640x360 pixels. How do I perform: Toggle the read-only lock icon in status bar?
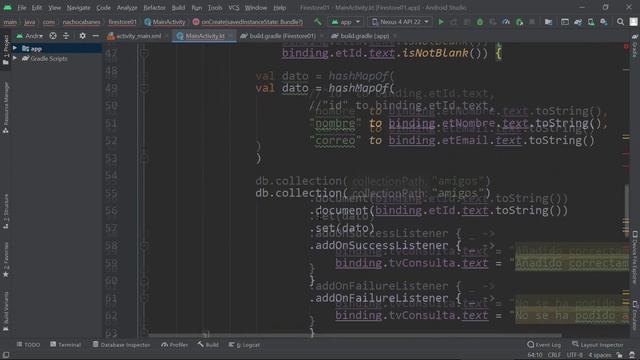click(620, 355)
